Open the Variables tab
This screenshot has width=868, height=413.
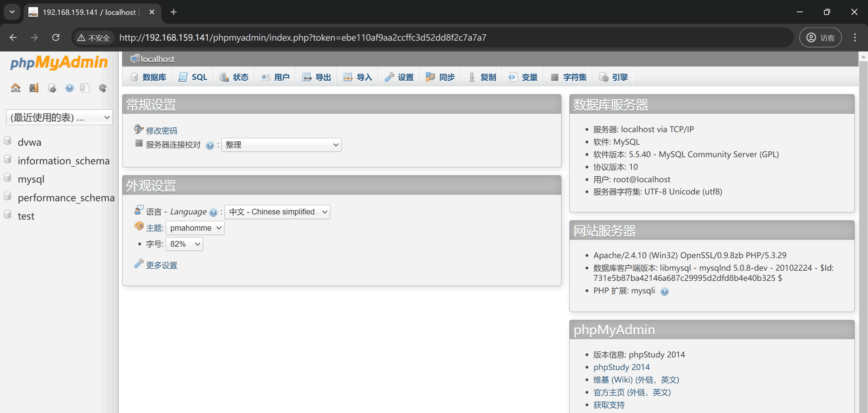pos(522,77)
